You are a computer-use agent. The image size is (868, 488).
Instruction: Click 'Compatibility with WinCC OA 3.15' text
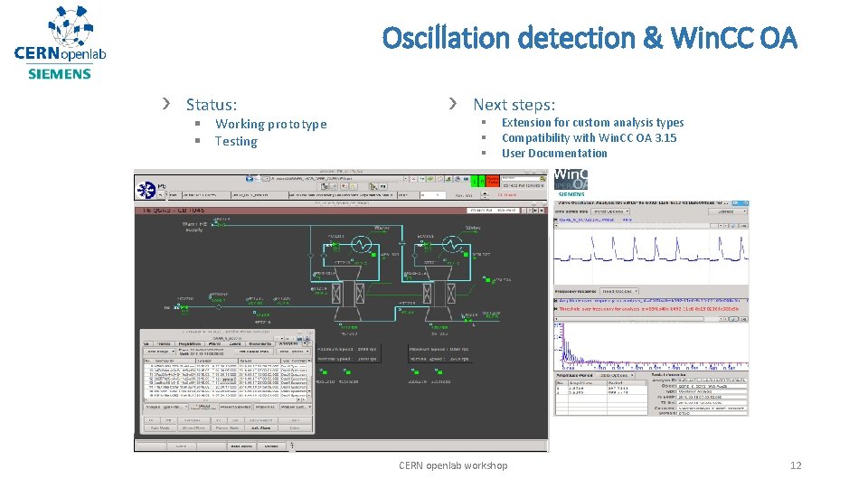[589, 137]
